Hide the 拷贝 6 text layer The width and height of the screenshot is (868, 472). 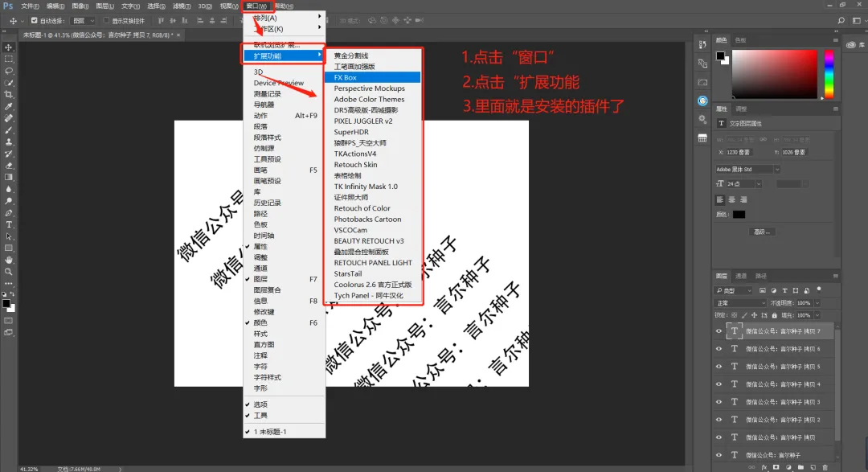coord(719,349)
